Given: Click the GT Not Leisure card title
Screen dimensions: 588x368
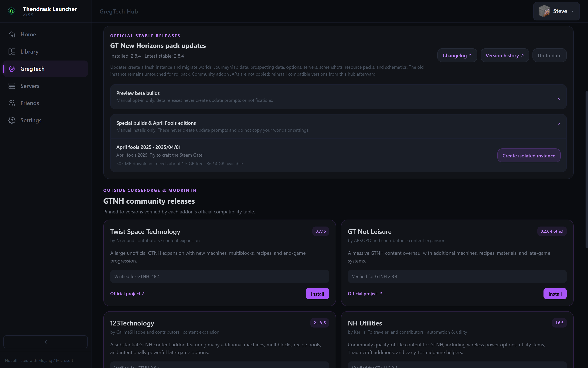Looking at the screenshot, I should 370,232.
